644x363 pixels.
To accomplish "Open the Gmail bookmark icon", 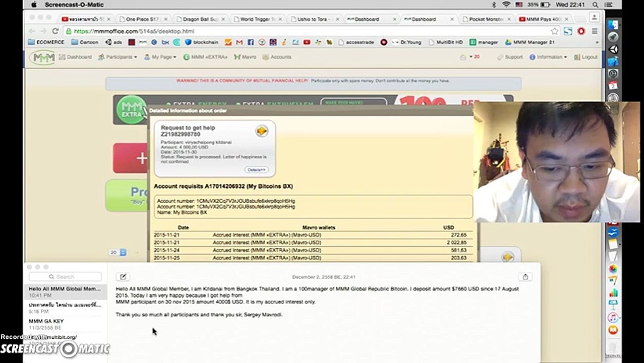I will point(239,42).
